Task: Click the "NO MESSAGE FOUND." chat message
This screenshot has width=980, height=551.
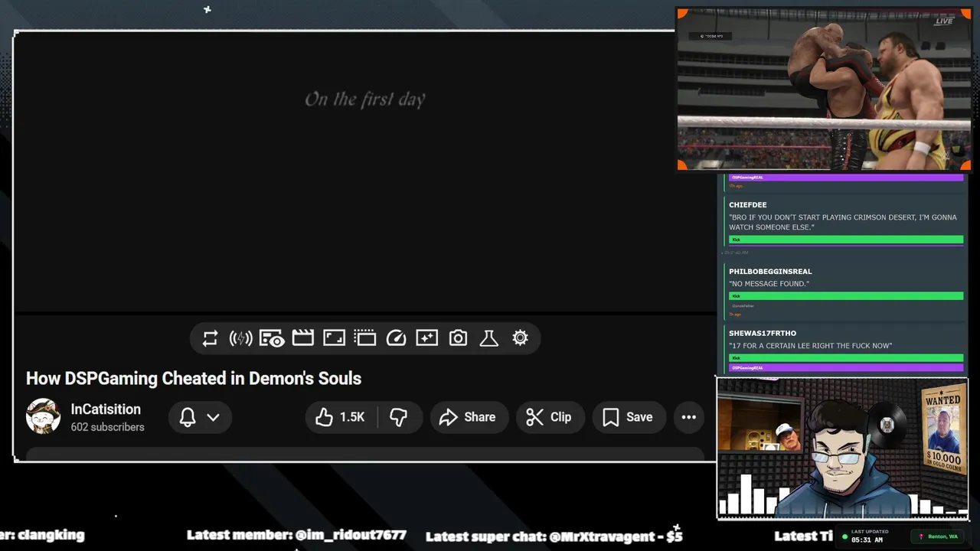Action: [x=769, y=284]
